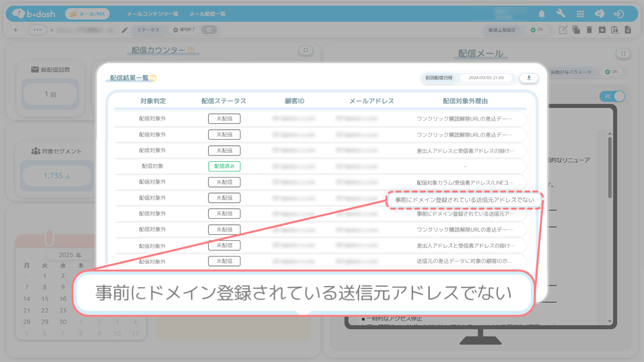This screenshot has width=644, height=362.
Task: Toggle the PC preview switch
Action: point(612,96)
